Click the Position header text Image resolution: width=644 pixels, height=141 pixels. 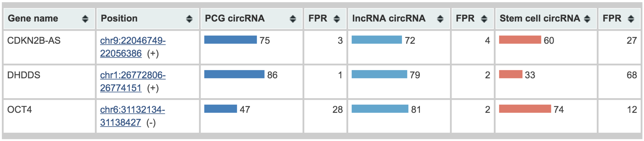pyautogui.click(x=119, y=18)
